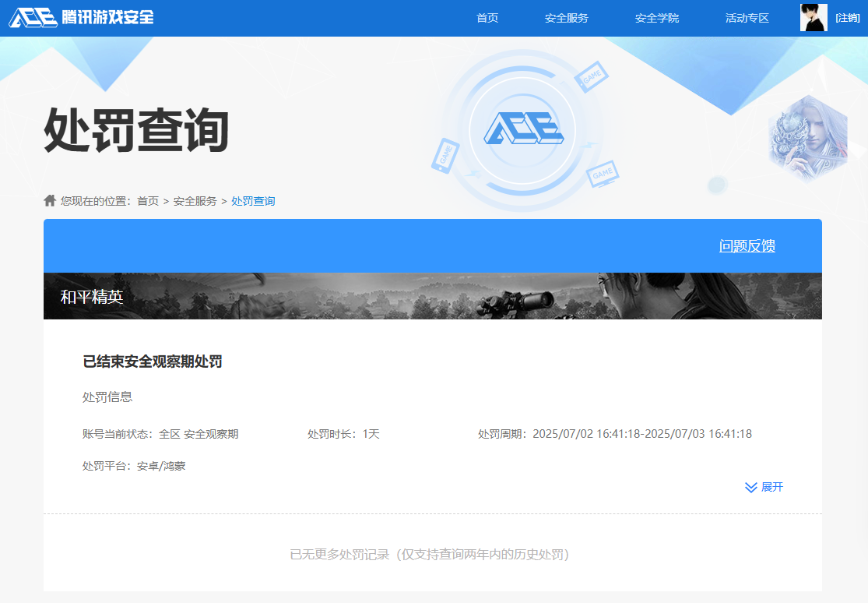Image resolution: width=868 pixels, height=603 pixels.
Task: Click 首页 in the breadcrumb trail
Action: pyautogui.click(x=148, y=200)
